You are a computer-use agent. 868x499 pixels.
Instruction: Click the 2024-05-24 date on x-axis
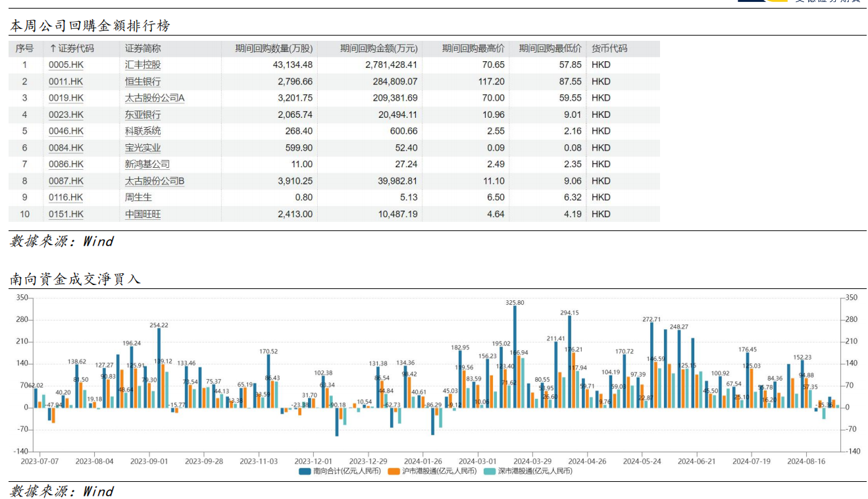642,461
